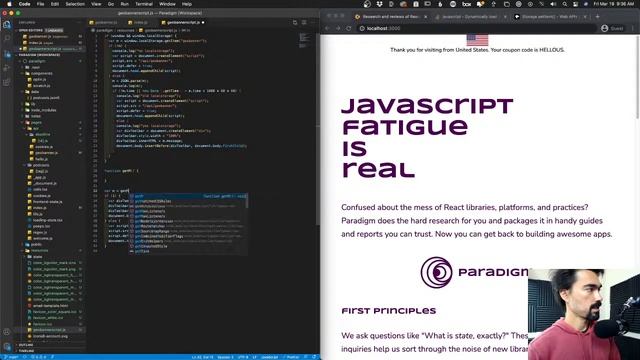Viewport: 640px width, 360px height.
Task: Switch to the geobannerscript.js editor tab
Action: point(183,22)
